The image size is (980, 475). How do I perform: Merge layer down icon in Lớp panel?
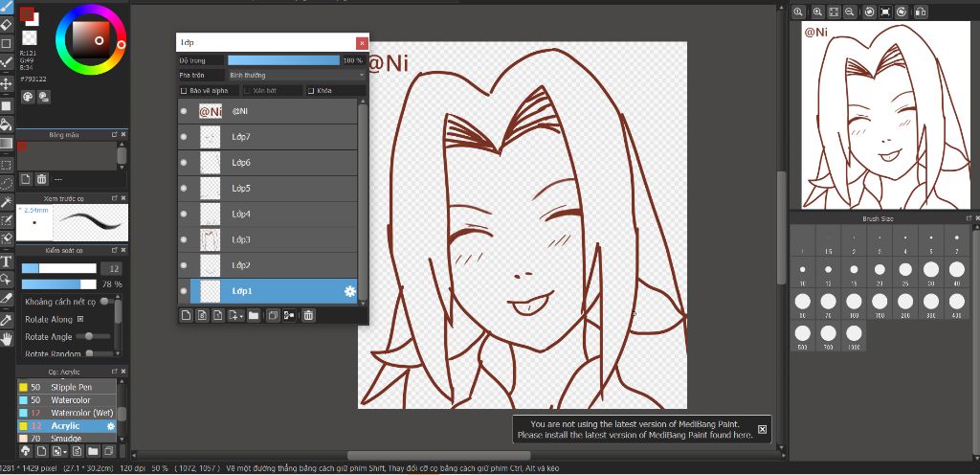click(289, 316)
